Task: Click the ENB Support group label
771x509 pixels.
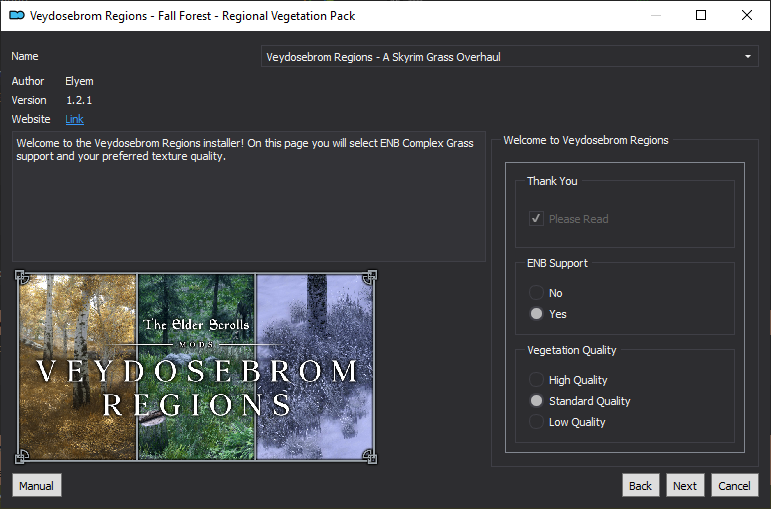Action: (557, 263)
